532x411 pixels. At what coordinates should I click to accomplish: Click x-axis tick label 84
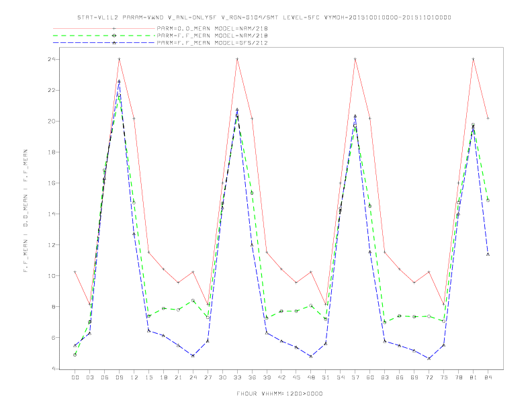488,377
